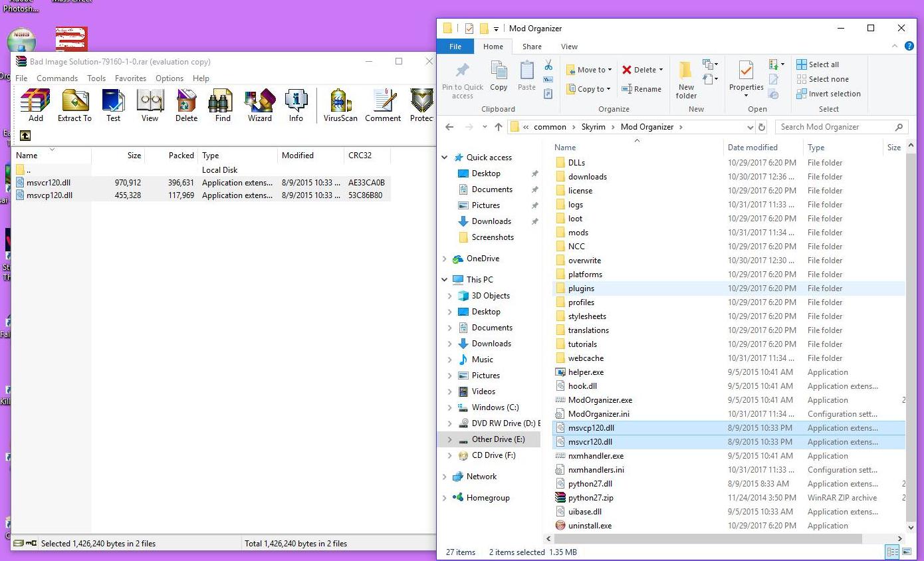Open address bar history dropdown

751,127
